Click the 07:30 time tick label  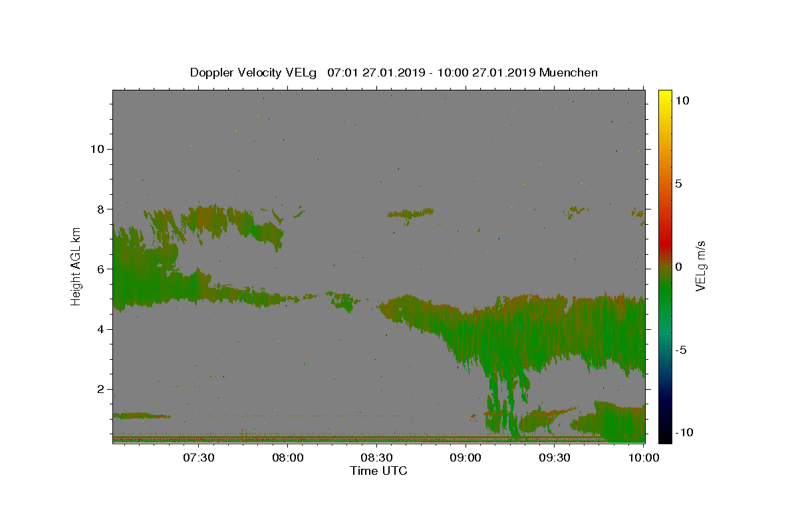coord(198,458)
